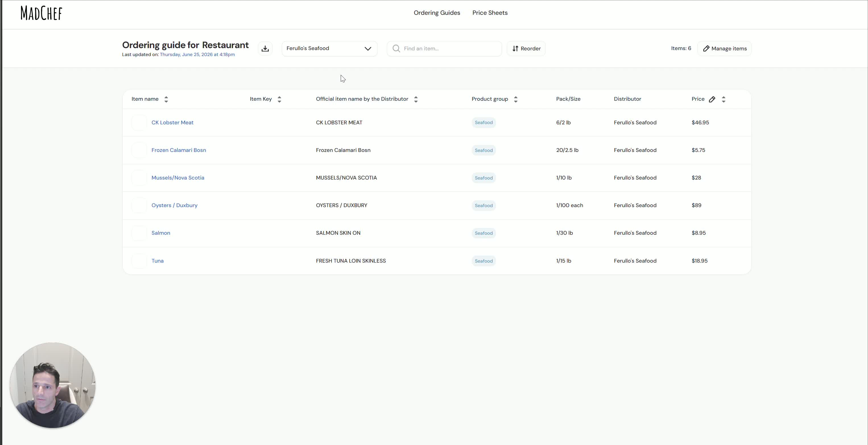Focus the Find an item search field
This screenshot has width=868, height=445.
pos(444,49)
